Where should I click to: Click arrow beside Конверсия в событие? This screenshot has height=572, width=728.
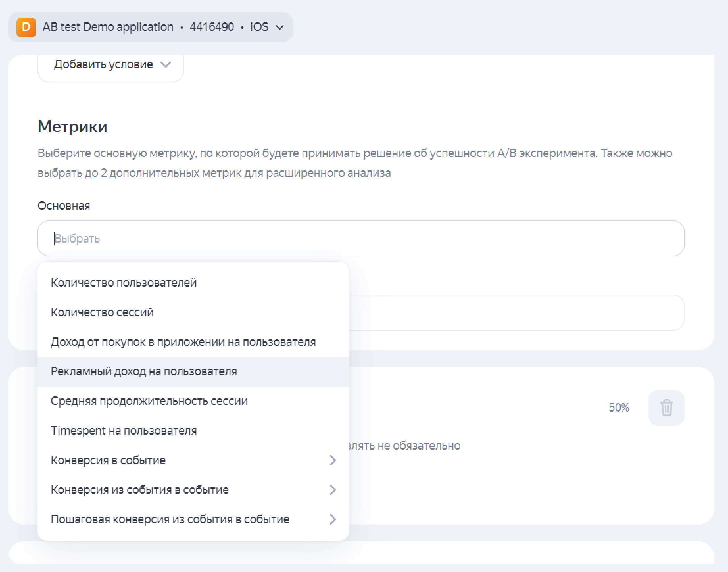pos(332,460)
